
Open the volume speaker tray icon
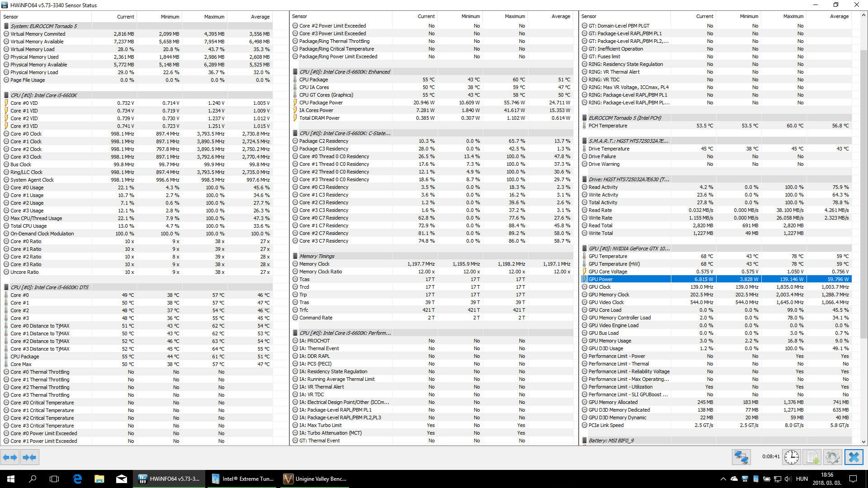[x=788, y=479]
